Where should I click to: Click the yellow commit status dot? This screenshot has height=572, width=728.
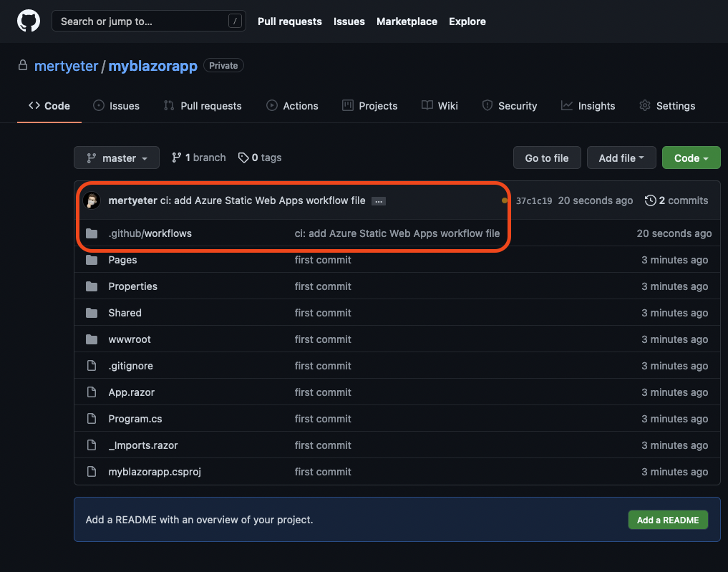505,201
